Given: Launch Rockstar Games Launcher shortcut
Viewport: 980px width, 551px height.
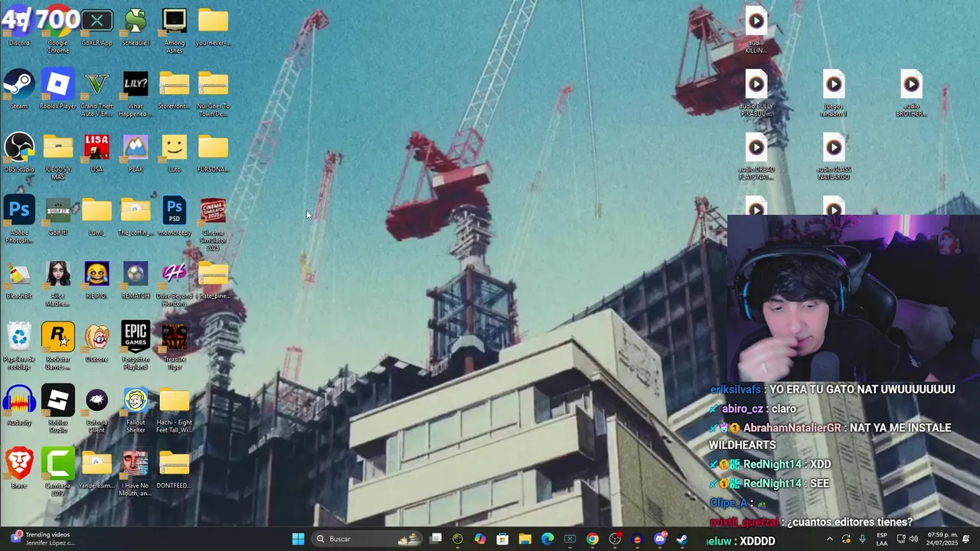Looking at the screenshot, I should [x=58, y=346].
